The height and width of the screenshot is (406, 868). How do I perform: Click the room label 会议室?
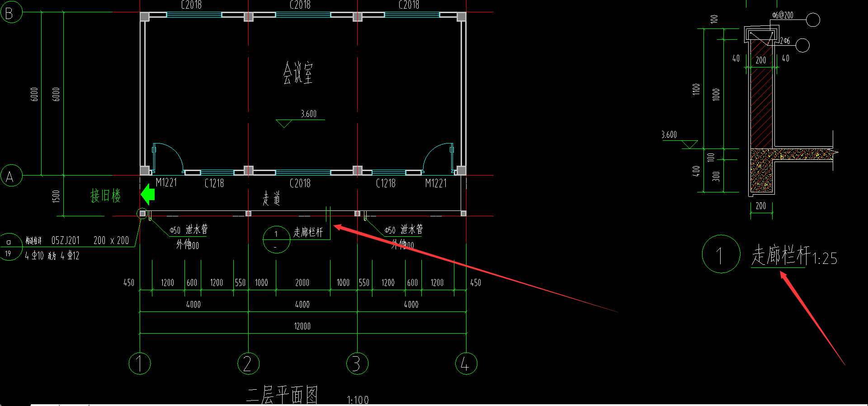click(298, 73)
